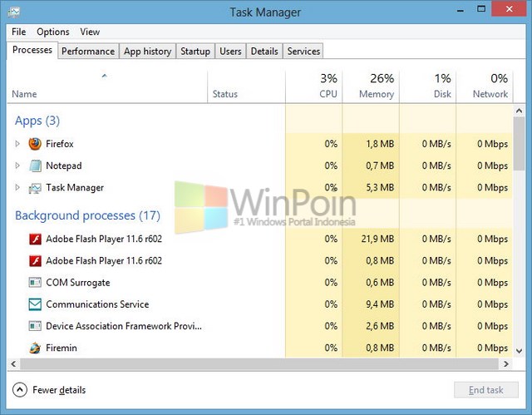Screen dimensions: 532x415
Task: Click the horizontal scrollbar right arrow
Action: (506, 363)
